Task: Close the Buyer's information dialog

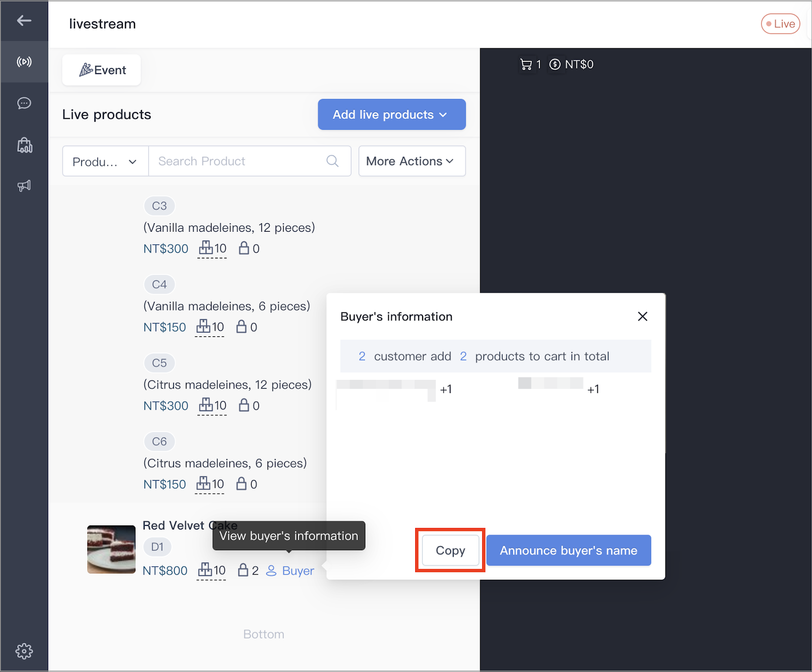Action: pyautogui.click(x=642, y=316)
